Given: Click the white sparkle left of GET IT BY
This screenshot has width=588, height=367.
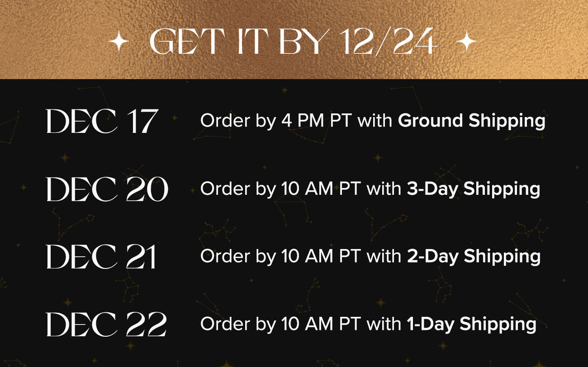Looking at the screenshot, I should (x=119, y=43).
